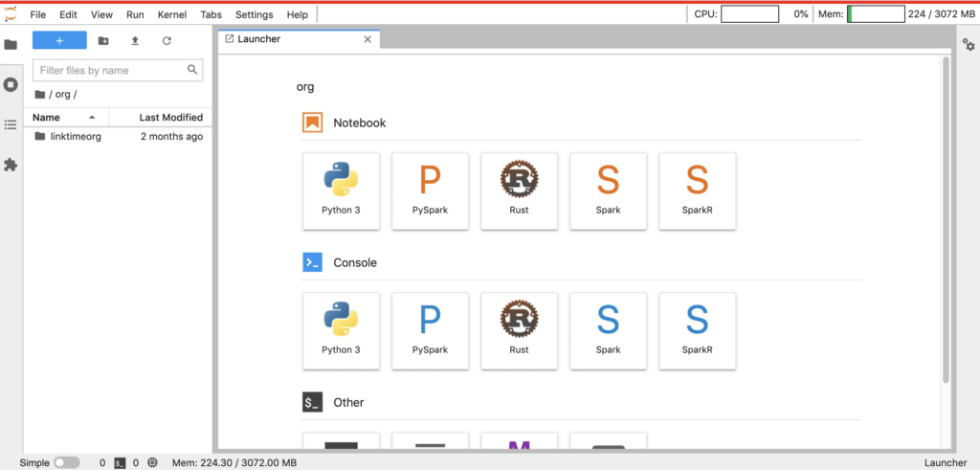Open the Help menu
The height and width of the screenshot is (470, 980).
click(297, 14)
